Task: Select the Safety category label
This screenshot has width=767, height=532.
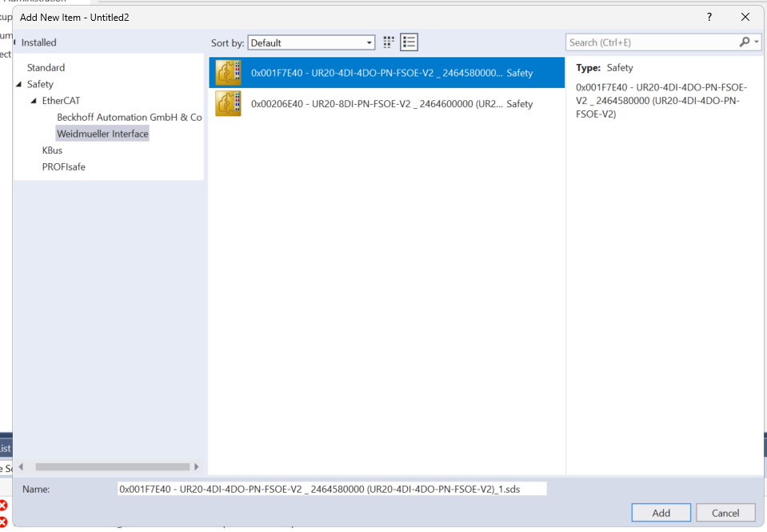Action: click(x=40, y=84)
